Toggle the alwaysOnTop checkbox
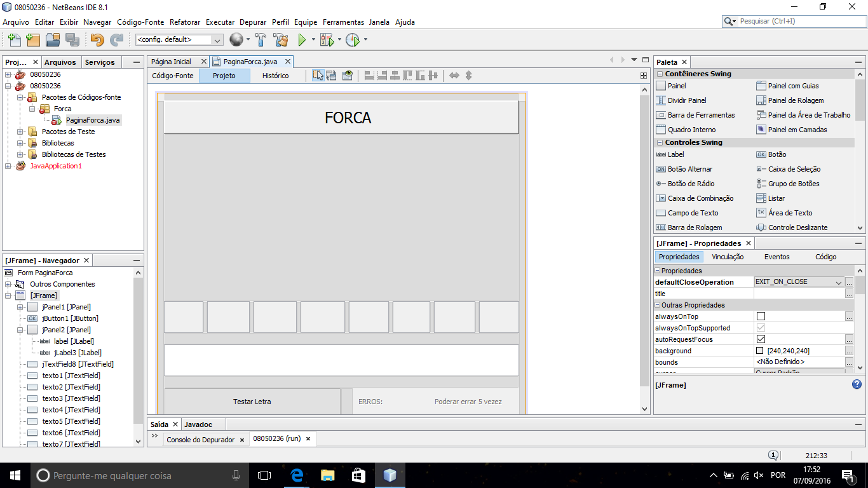 click(x=761, y=316)
